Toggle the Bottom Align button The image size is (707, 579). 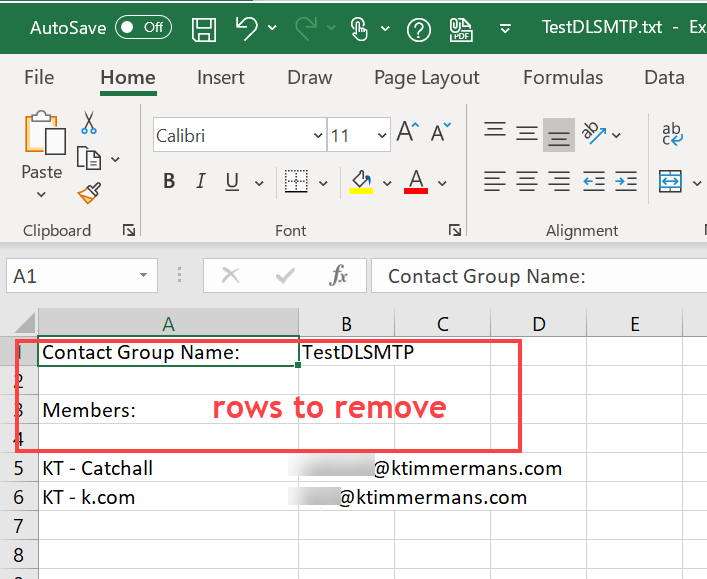pyautogui.click(x=559, y=135)
